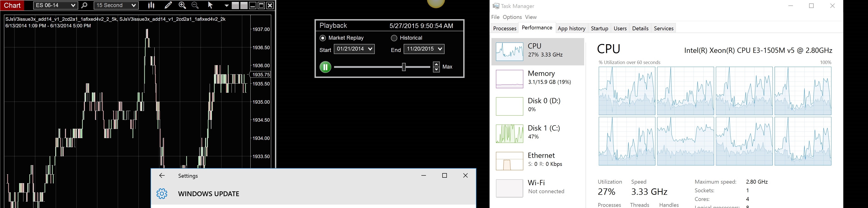Open the playback End date dropdown
Image resolution: width=868 pixels, height=208 pixels.
point(424,49)
